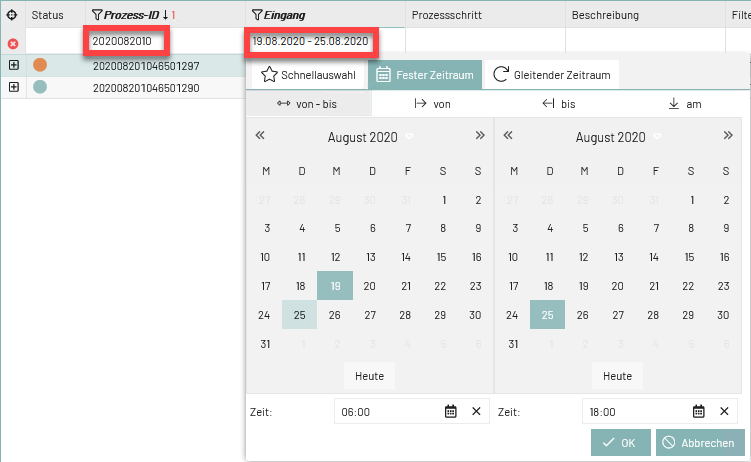Image resolution: width=751 pixels, height=462 pixels.
Task: Select day 19 in left calendar
Action: 335,286
